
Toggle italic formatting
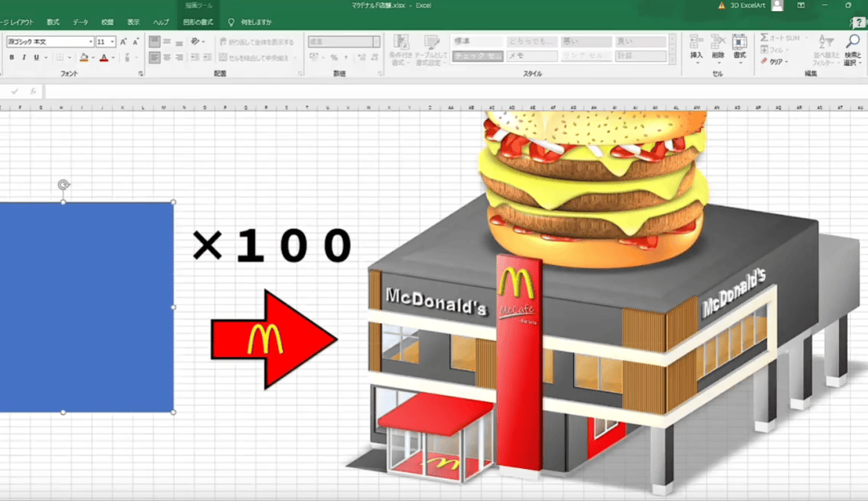24,58
